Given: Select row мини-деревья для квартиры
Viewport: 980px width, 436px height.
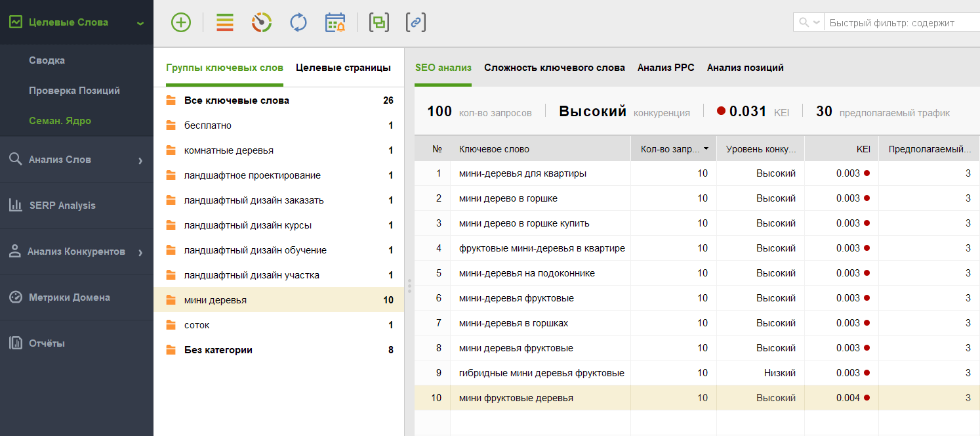Looking at the screenshot, I should click(697, 173).
